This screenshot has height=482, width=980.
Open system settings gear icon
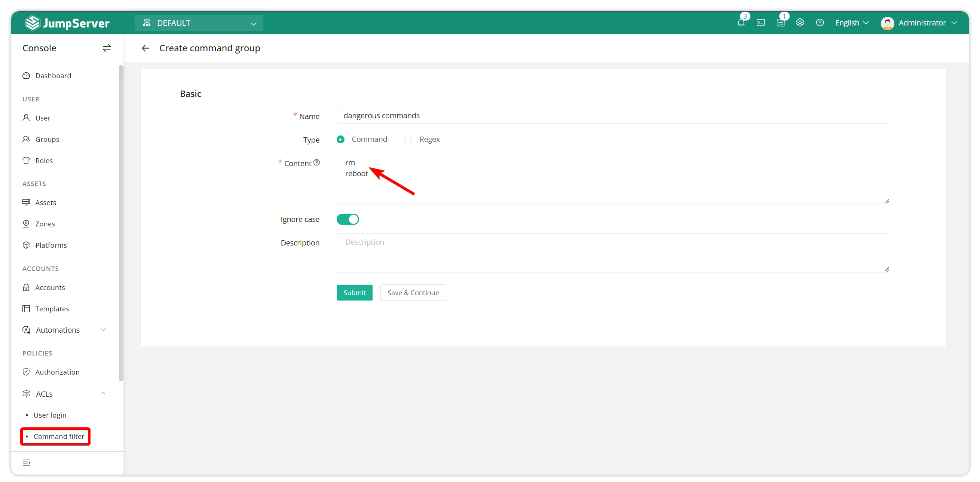tap(800, 23)
